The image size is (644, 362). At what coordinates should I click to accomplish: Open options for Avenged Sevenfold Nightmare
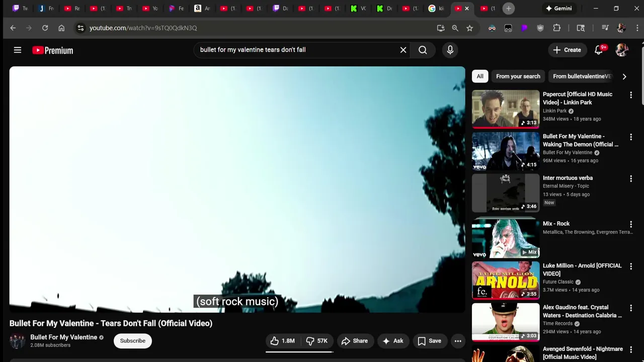(x=631, y=350)
